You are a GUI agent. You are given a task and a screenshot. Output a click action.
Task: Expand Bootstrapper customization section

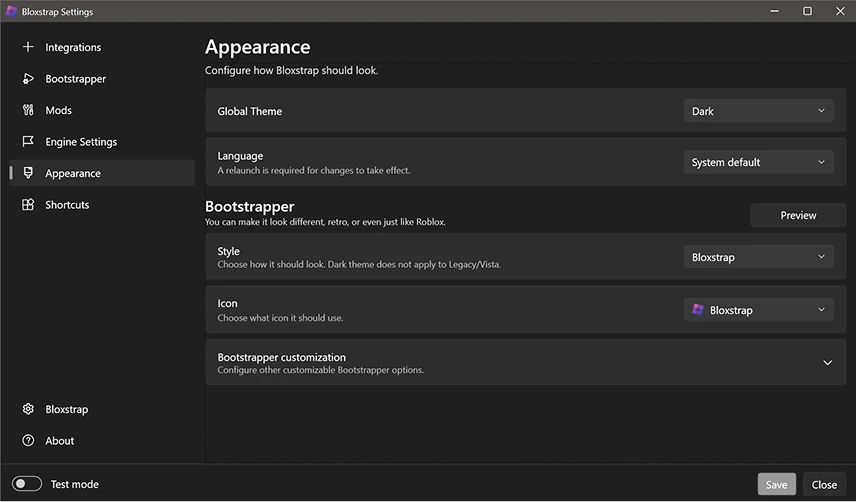coord(526,362)
